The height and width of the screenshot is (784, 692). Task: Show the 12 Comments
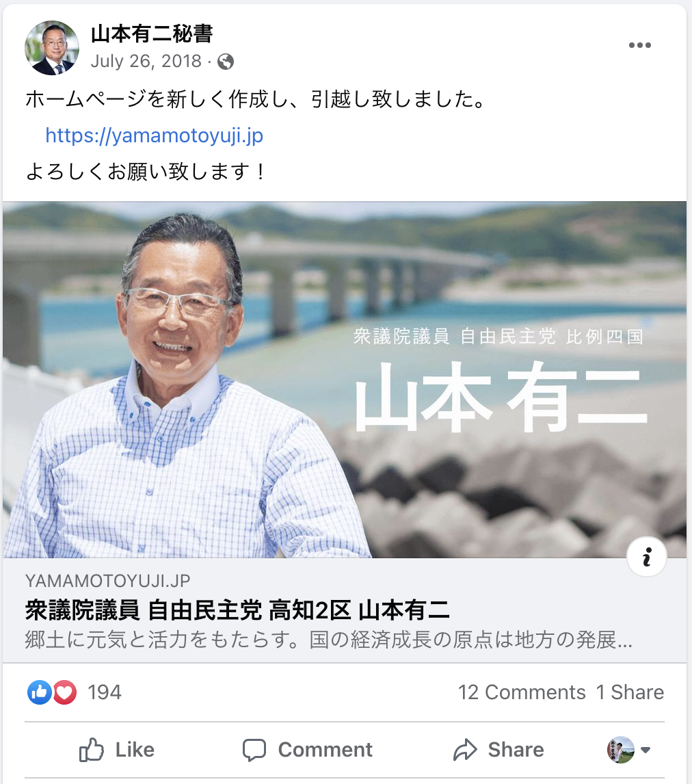522,692
